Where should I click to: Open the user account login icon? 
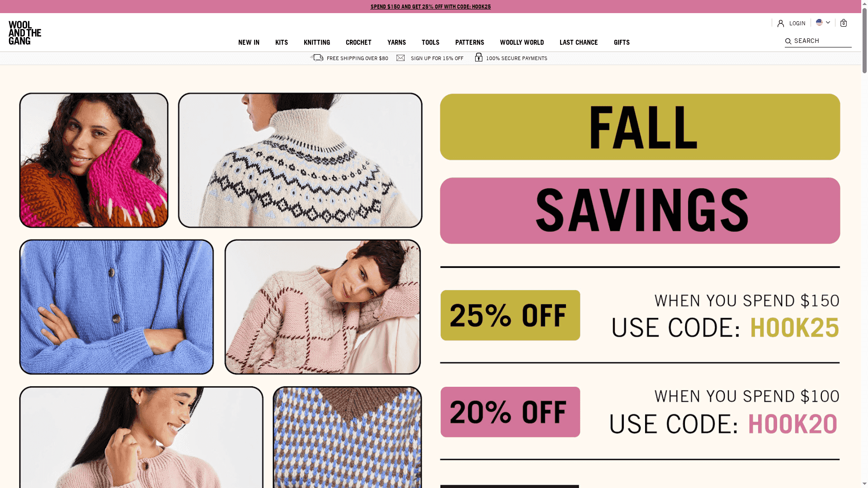coord(781,23)
